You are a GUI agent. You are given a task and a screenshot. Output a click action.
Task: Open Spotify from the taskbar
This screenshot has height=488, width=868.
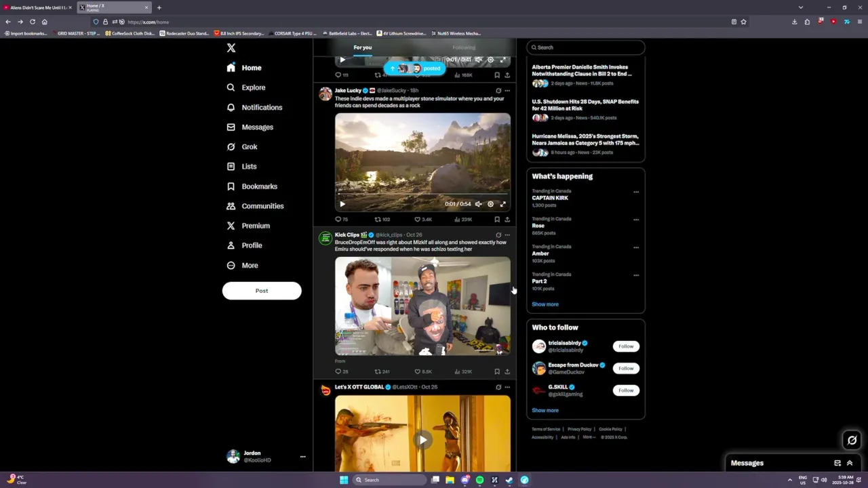pos(479,480)
